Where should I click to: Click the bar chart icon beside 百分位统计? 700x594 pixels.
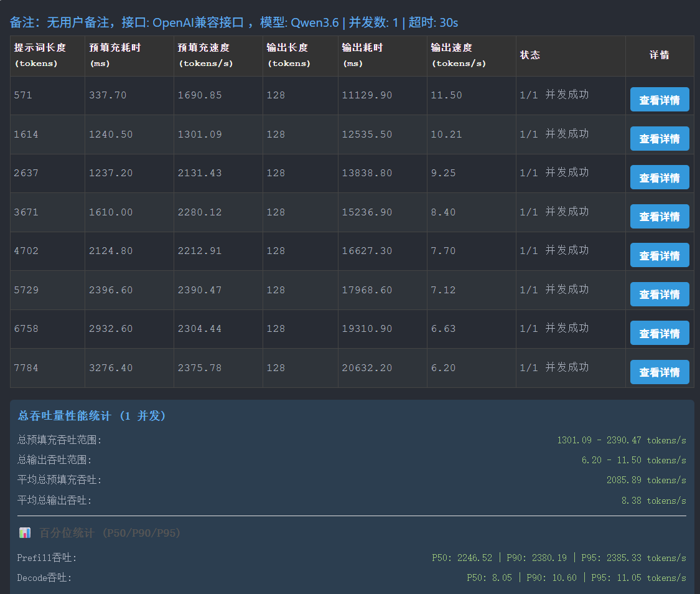click(25, 532)
